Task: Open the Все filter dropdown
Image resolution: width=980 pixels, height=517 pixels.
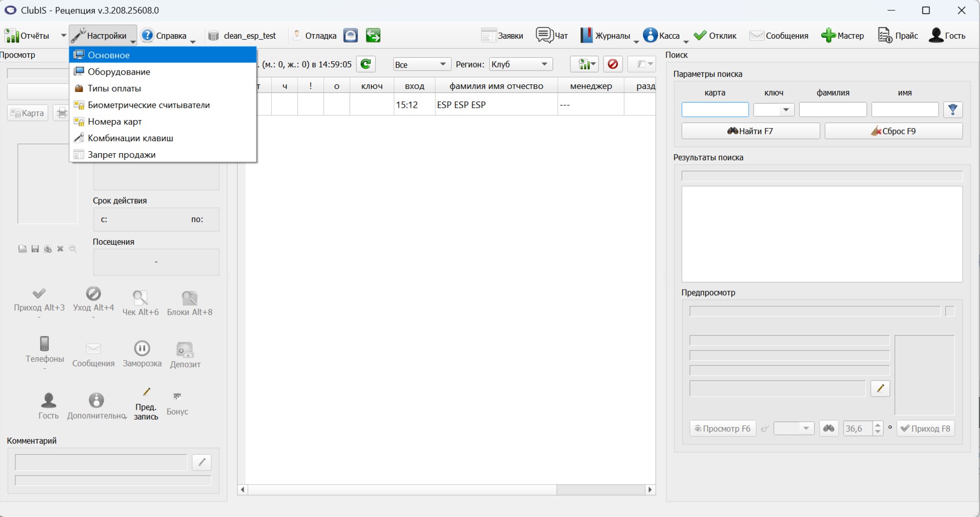Action: coord(422,64)
